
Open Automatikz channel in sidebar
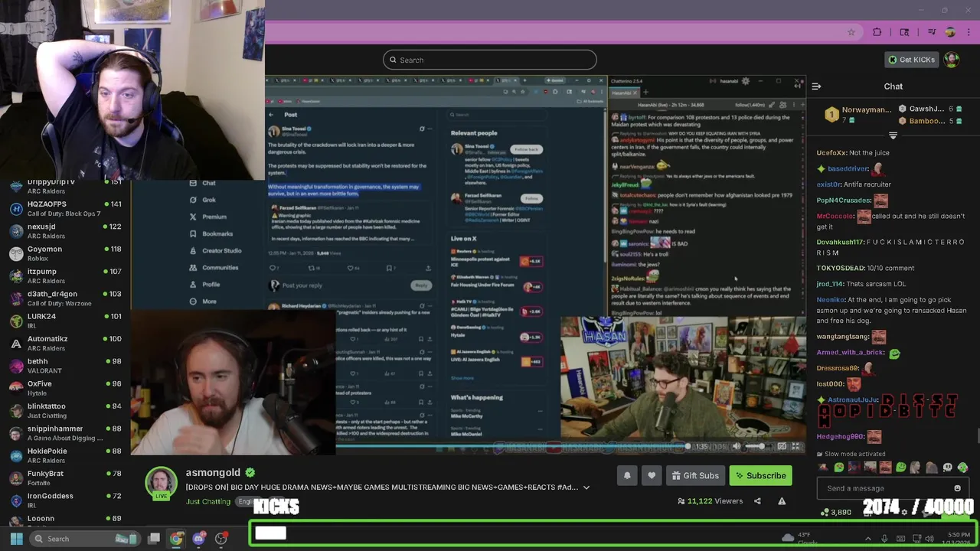[65, 344]
